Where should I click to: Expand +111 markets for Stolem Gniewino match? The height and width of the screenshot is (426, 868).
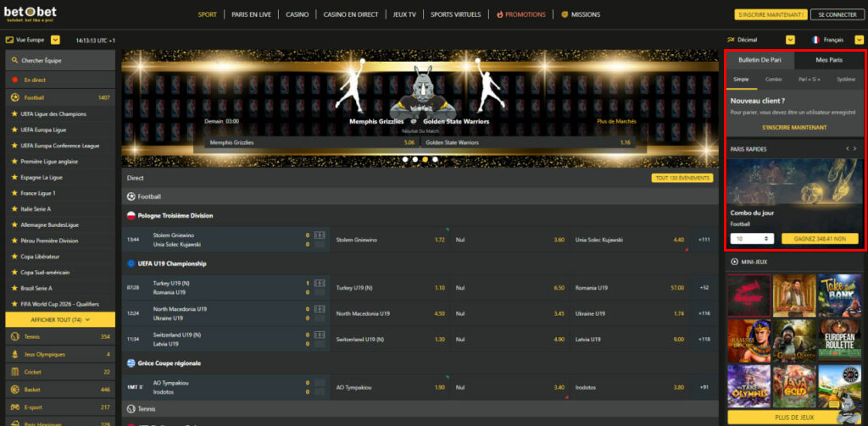[704, 240]
